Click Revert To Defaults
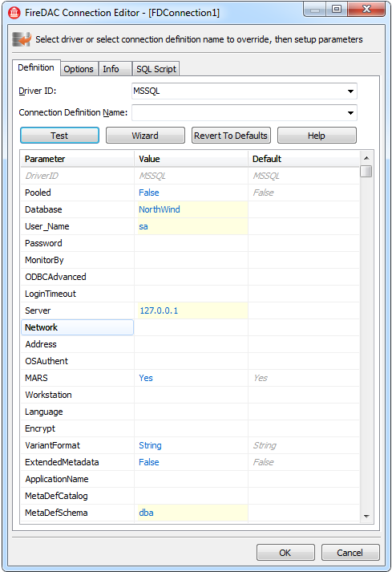The width and height of the screenshot is (392, 572). [x=231, y=136]
